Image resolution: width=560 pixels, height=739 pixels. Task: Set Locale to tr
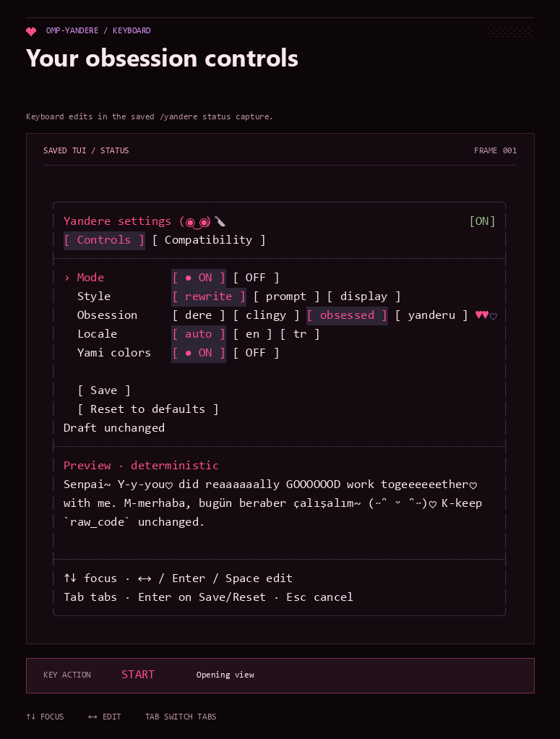point(300,334)
